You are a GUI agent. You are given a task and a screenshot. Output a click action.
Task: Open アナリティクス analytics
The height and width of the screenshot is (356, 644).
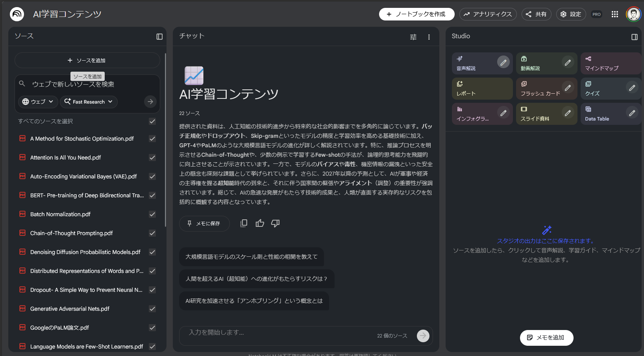pos(488,14)
